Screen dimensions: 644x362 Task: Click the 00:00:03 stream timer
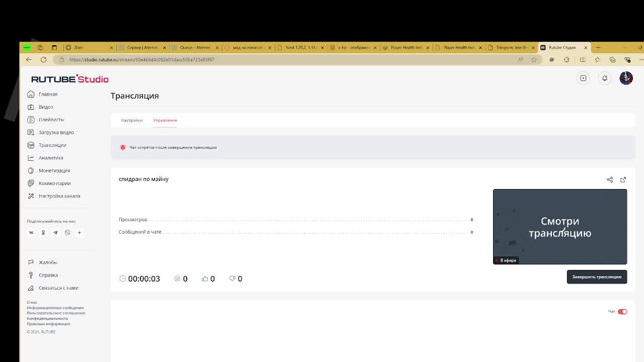coord(144,279)
